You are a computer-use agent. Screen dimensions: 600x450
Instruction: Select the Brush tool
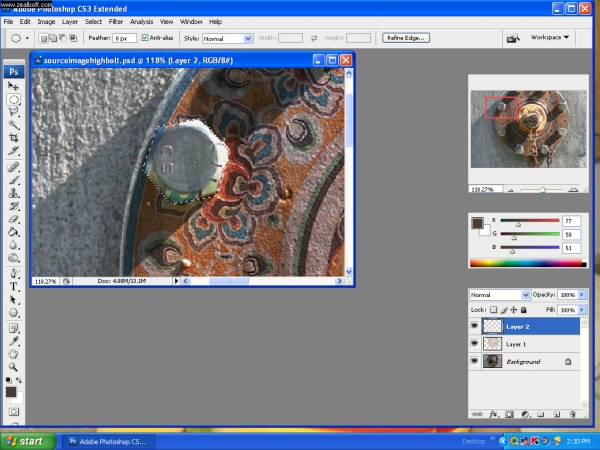point(13,180)
